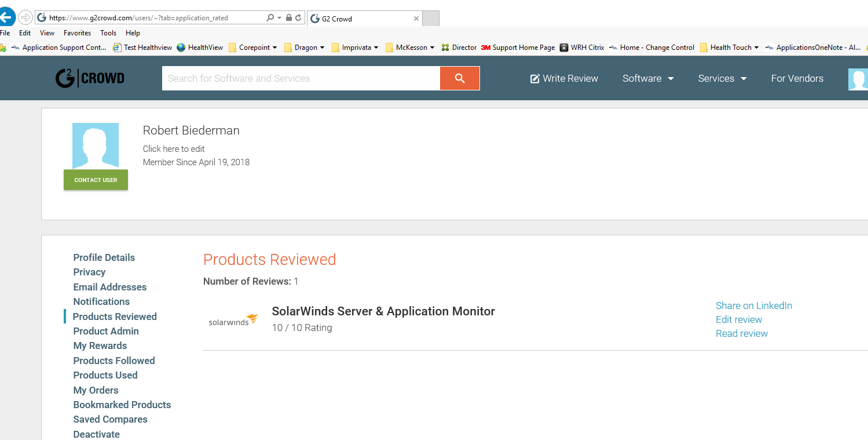Image resolution: width=868 pixels, height=440 pixels.
Task: Open the For Vendors page
Action: click(x=797, y=78)
